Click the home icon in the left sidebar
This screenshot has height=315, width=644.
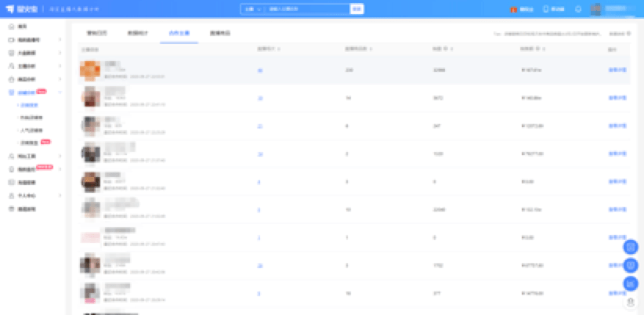(x=10, y=26)
